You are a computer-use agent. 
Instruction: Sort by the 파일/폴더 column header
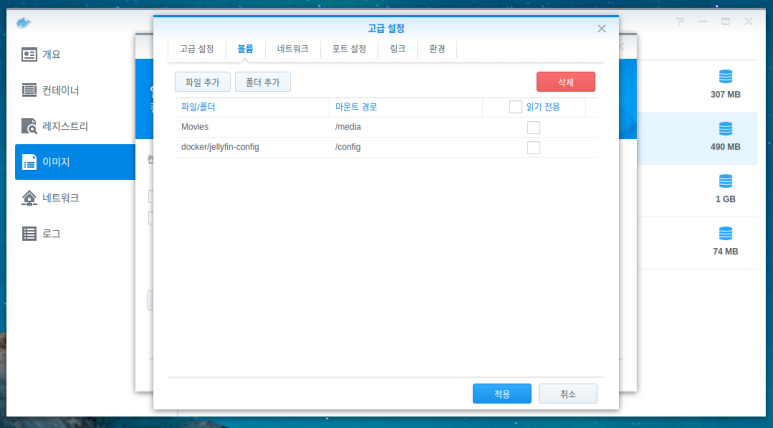click(x=252, y=107)
